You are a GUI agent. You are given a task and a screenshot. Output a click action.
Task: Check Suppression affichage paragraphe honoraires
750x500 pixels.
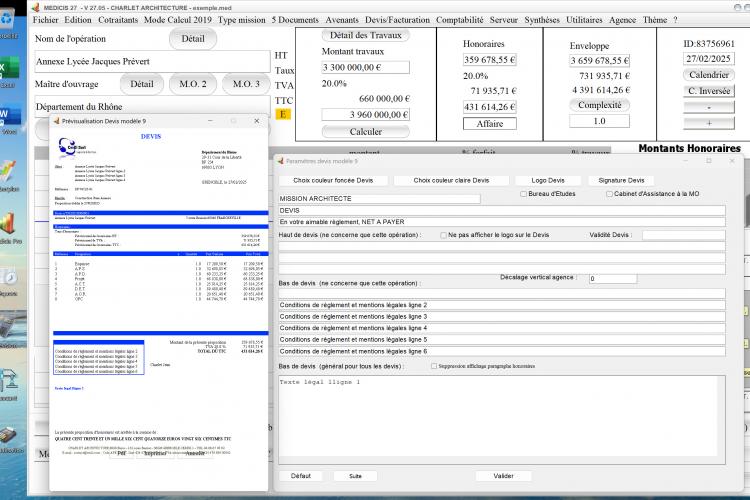(x=434, y=366)
